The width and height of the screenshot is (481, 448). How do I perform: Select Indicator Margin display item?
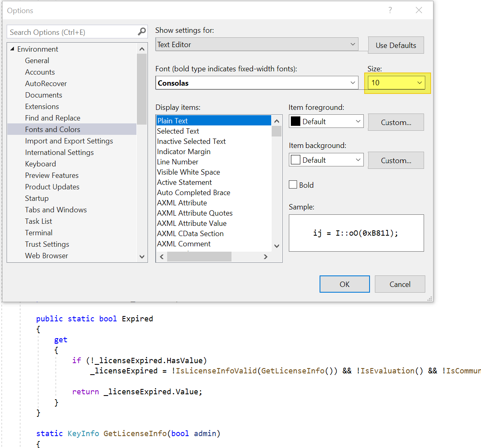[184, 152]
